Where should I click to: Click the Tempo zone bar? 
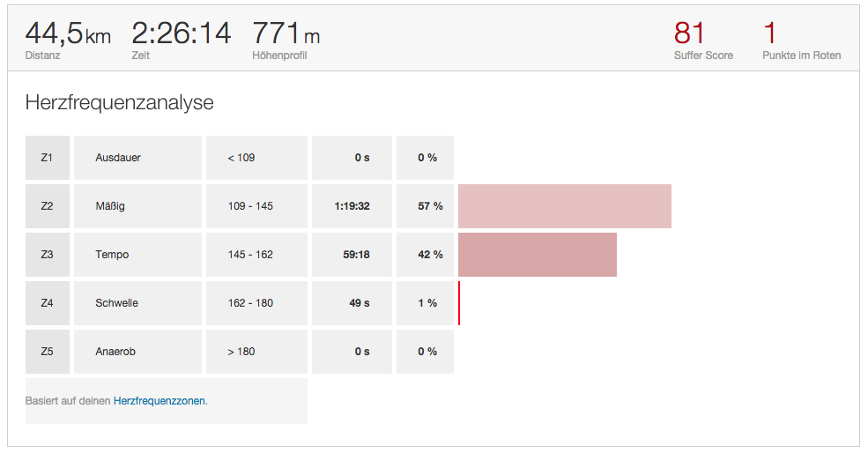click(x=538, y=255)
